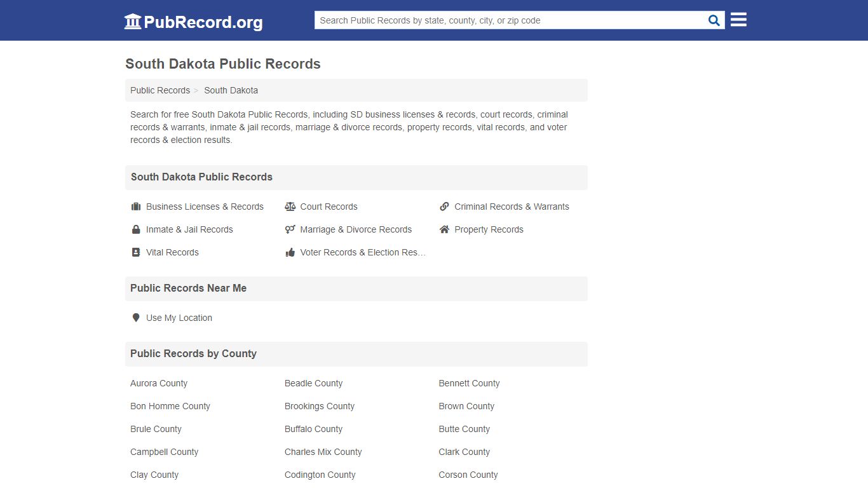Open Brookings County records
868x488 pixels.
coord(320,406)
